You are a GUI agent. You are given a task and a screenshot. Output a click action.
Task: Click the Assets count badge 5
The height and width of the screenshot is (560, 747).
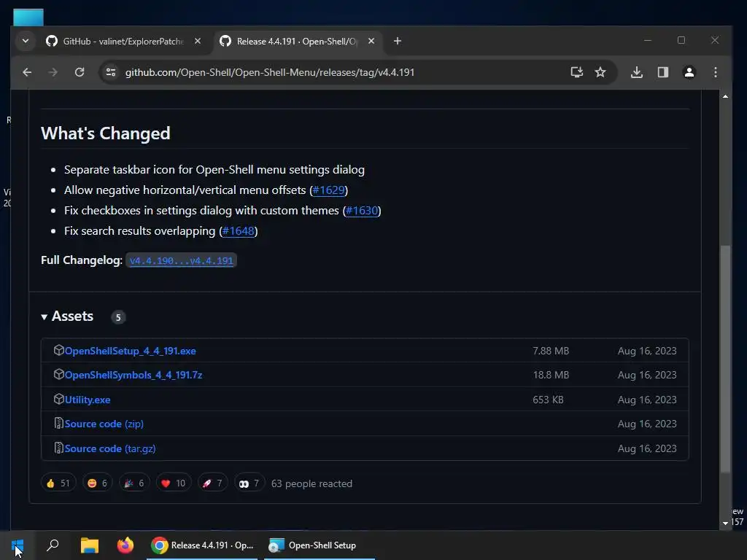(118, 317)
